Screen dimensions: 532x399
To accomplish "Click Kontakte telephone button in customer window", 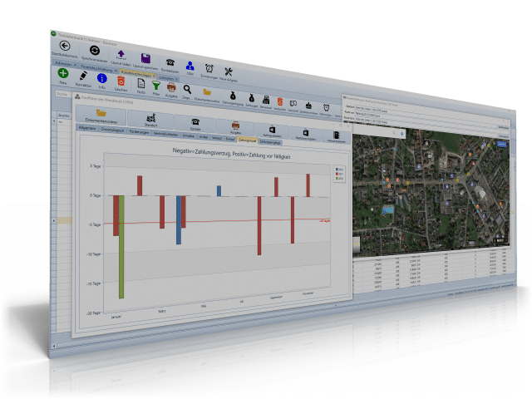I will click(x=195, y=124).
